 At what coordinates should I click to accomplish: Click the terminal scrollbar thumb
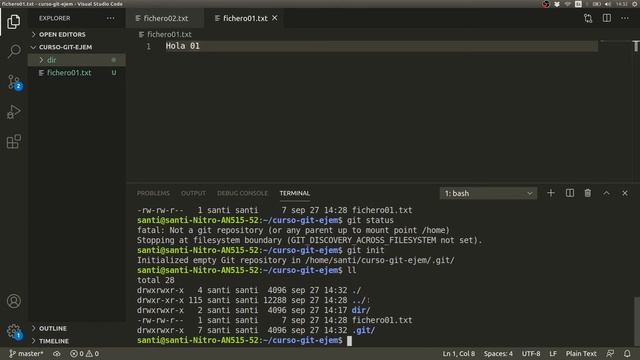click(x=636, y=322)
